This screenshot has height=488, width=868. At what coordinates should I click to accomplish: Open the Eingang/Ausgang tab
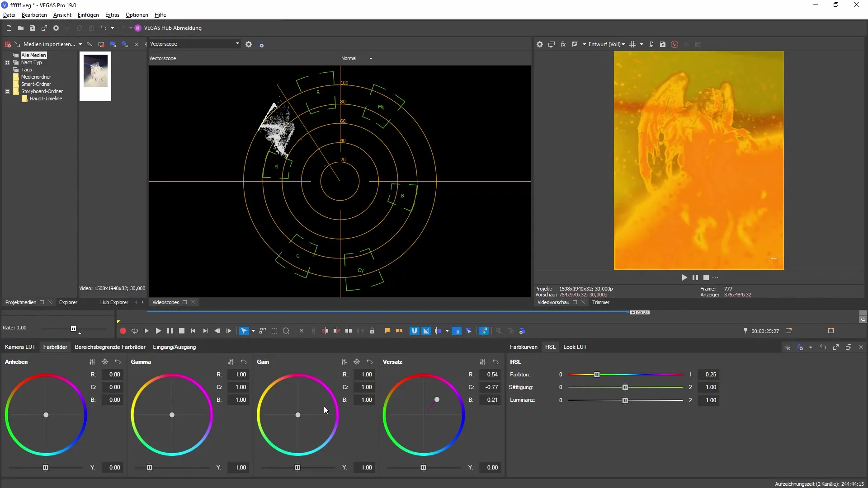(175, 347)
